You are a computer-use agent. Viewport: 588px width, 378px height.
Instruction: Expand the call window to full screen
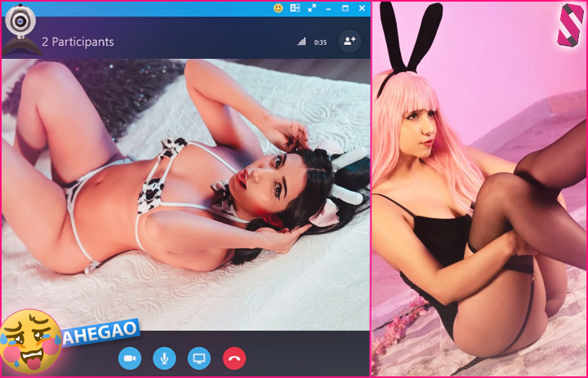(x=312, y=8)
